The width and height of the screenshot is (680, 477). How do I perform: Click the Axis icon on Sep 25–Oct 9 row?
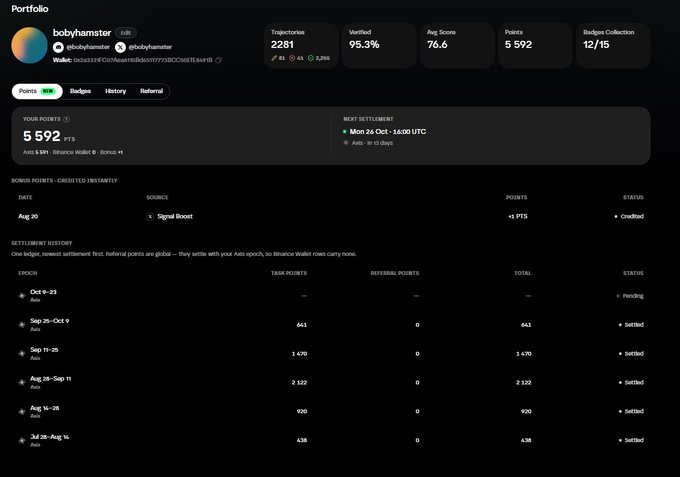pyautogui.click(x=22, y=325)
